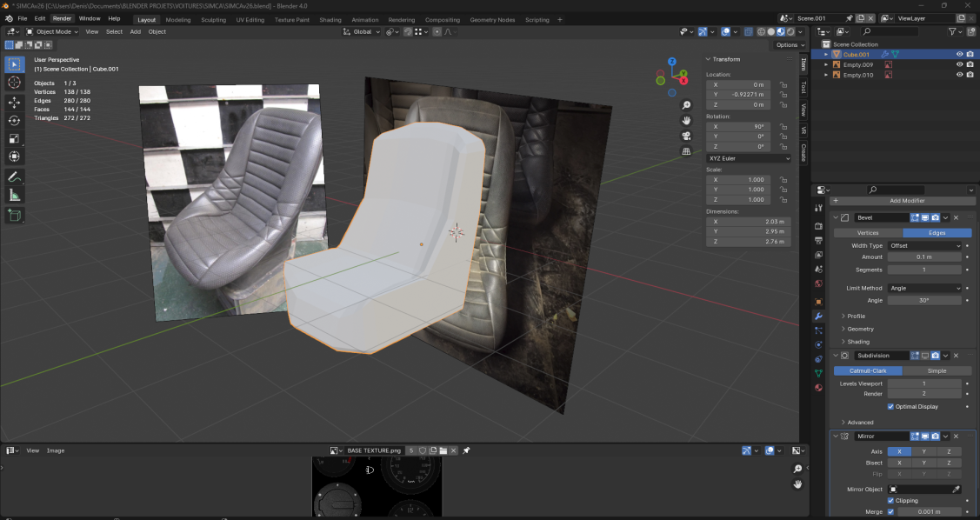Pick the Measure tool
The width and height of the screenshot is (980, 520).
coord(14,196)
